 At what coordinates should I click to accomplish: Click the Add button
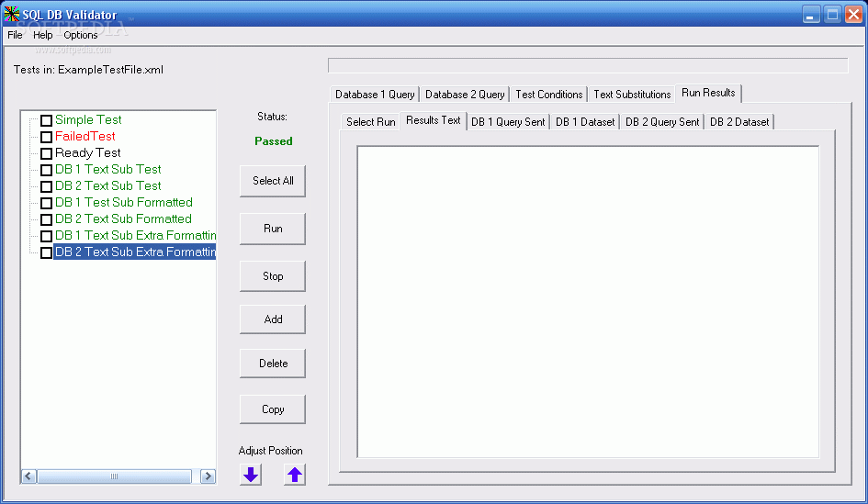tap(273, 319)
